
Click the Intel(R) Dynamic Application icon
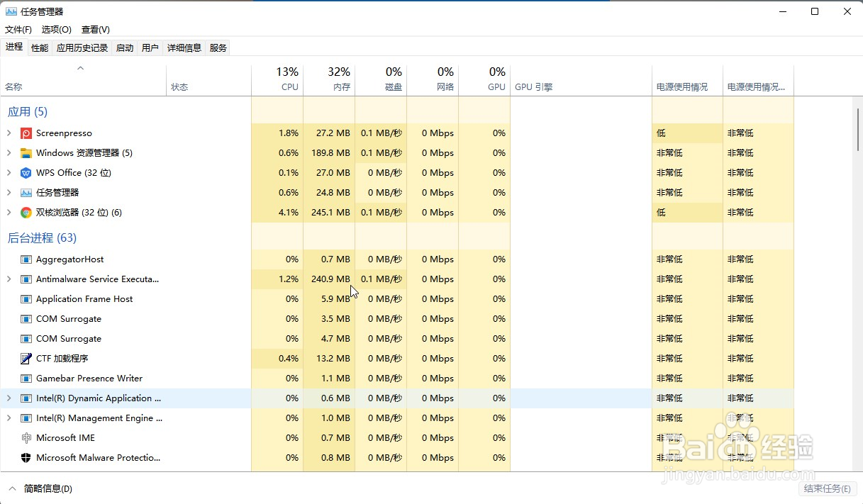point(26,398)
